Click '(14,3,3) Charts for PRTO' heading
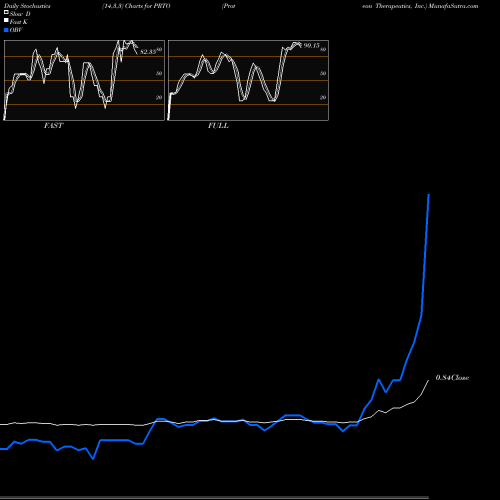500x500 pixels. [136, 6]
